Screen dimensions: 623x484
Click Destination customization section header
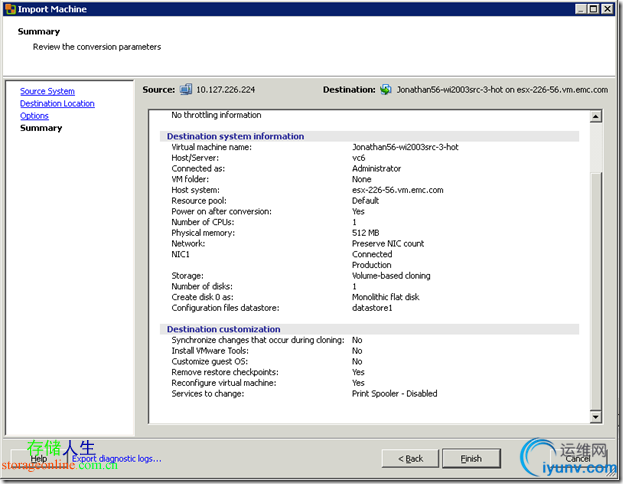(x=223, y=329)
